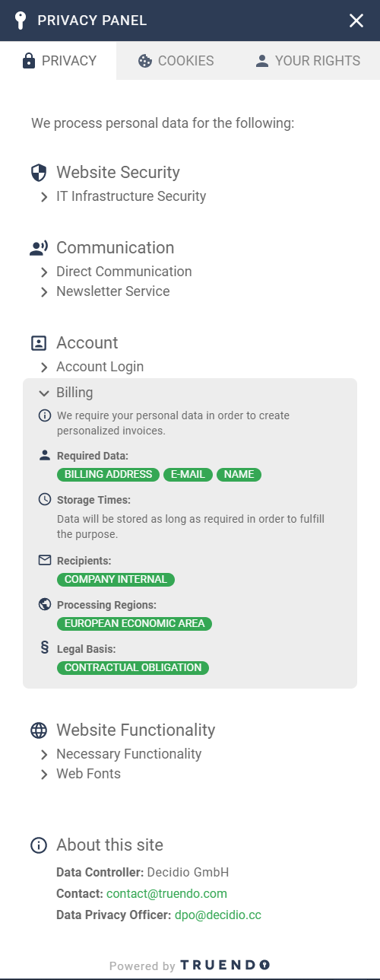Expand the Account Login item

(x=92, y=367)
